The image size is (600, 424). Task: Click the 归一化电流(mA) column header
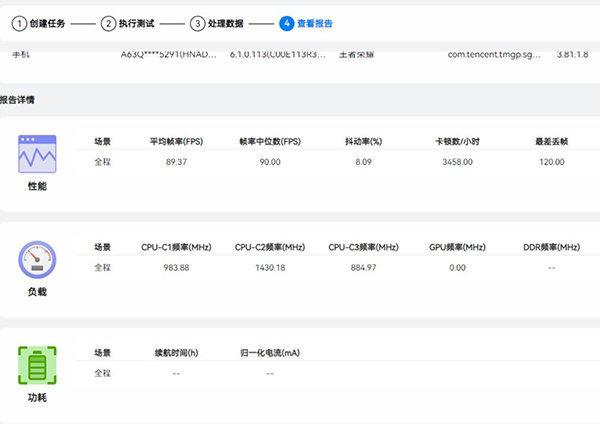click(x=270, y=353)
